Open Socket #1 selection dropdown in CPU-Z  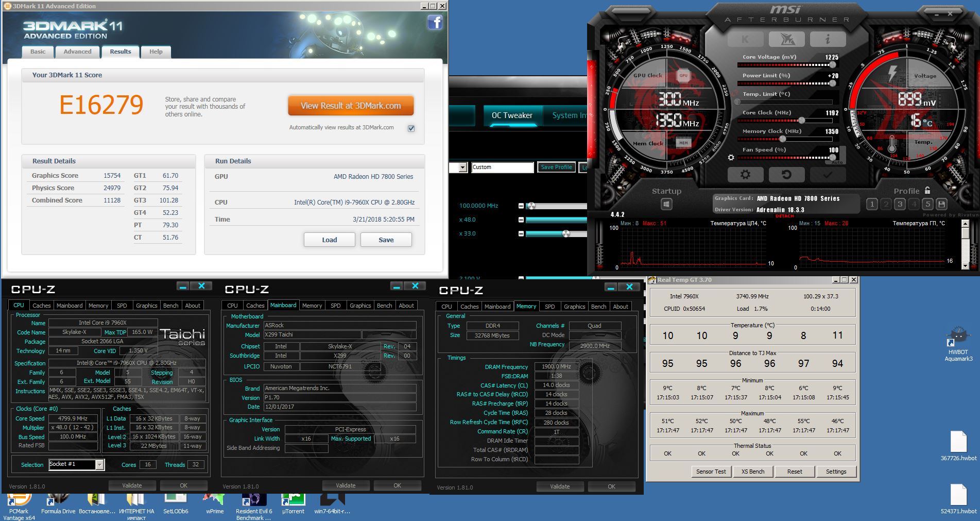(99, 465)
